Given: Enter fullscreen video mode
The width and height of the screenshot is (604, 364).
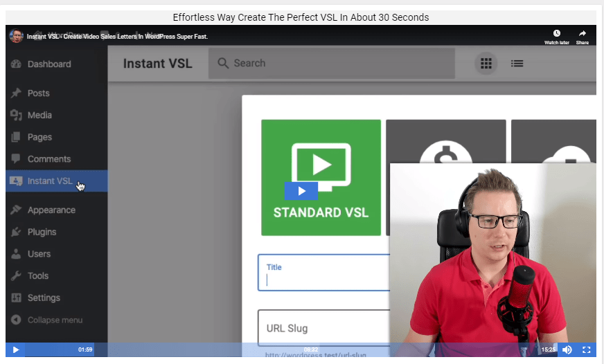Looking at the screenshot, I should [x=586, y=349].
